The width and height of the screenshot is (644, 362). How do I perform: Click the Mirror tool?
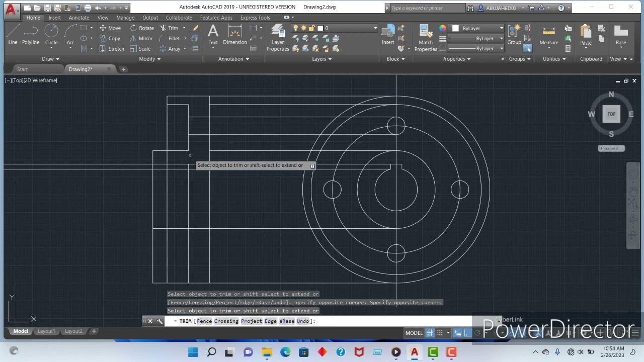(x=141, y=39)
